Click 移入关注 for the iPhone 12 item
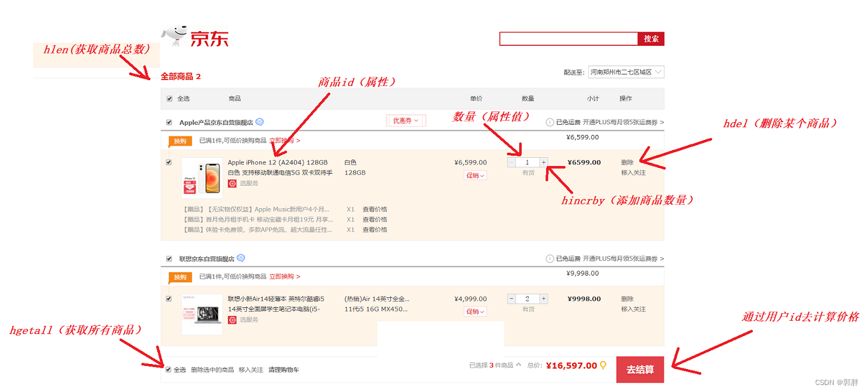 (633, 172)
